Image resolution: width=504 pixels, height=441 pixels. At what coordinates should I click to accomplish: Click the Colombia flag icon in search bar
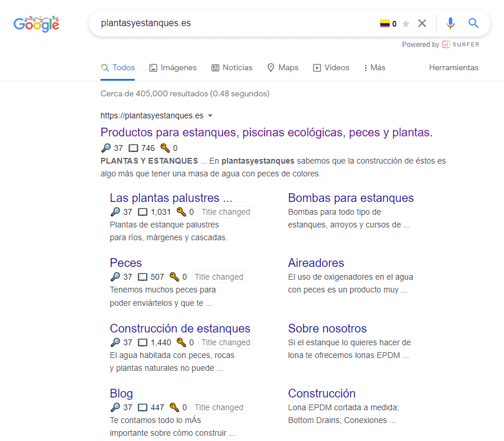point(385,23)
